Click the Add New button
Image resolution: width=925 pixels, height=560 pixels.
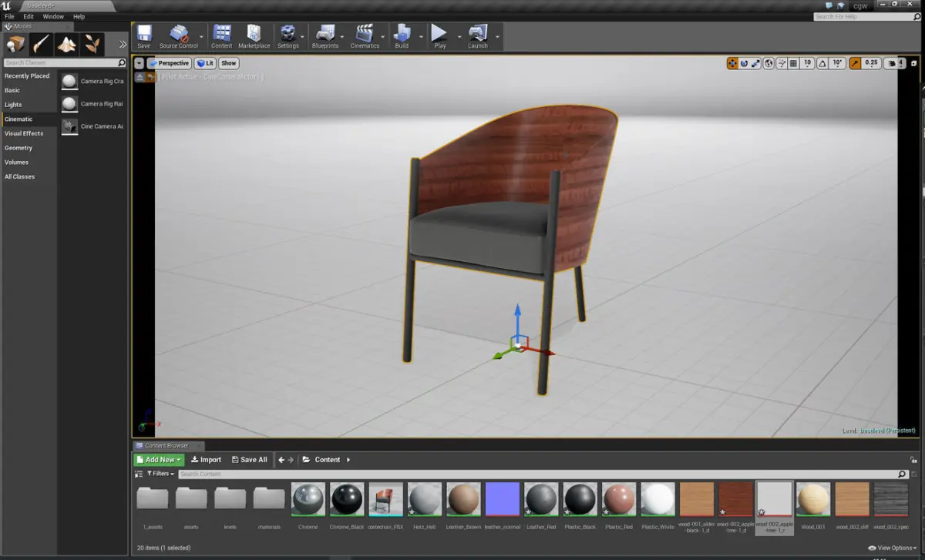tap(159, 460)
